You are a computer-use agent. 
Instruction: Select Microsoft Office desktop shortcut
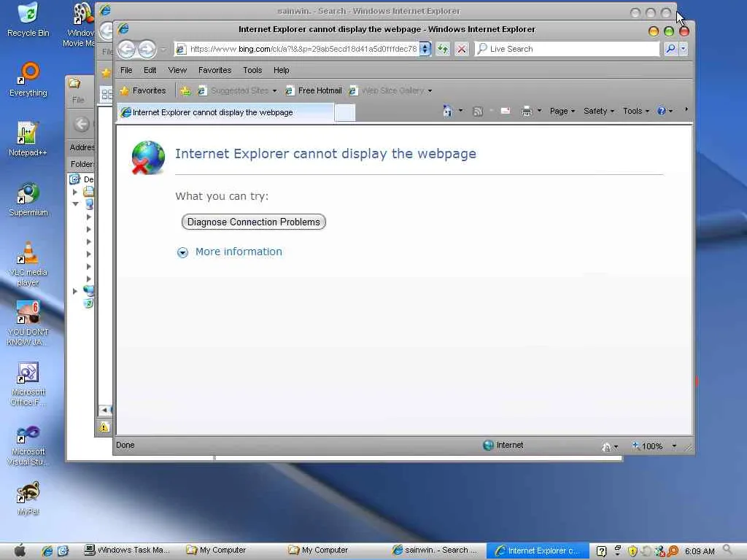pos(28,384)
